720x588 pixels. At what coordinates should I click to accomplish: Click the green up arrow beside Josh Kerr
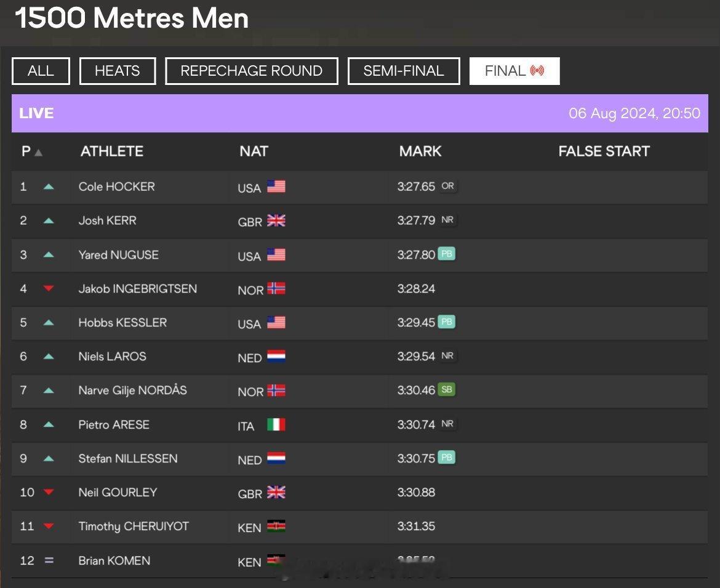click(49, 220)
